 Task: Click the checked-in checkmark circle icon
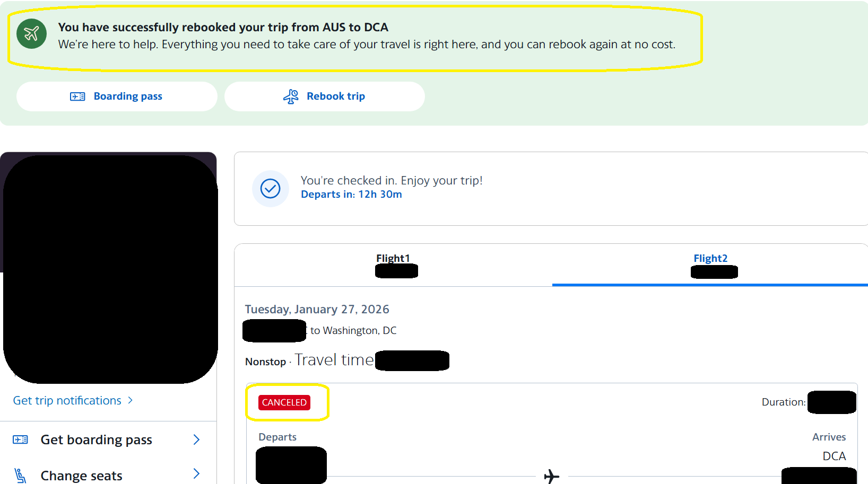(270, 188)
